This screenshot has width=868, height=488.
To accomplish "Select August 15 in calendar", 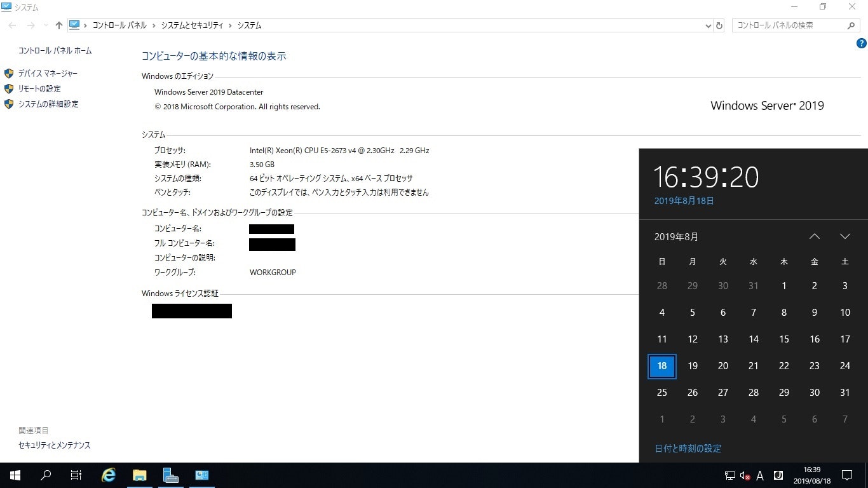I will point(784,339).
